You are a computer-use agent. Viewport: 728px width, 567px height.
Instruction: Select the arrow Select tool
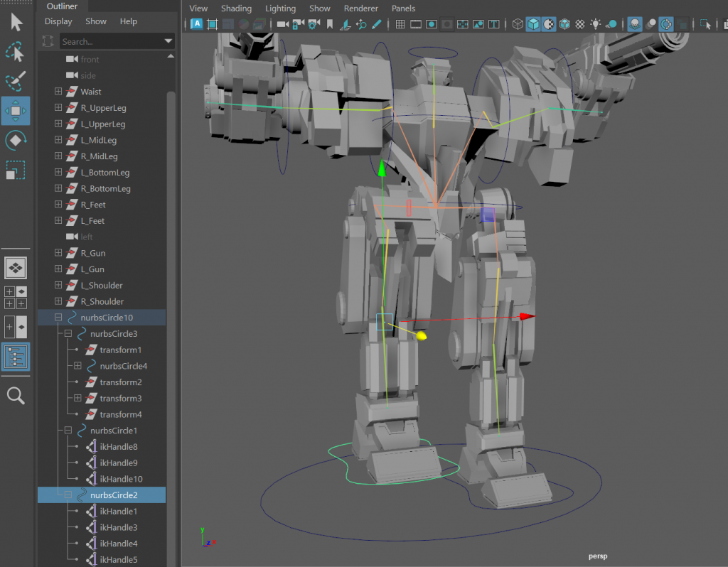click(16, 22)
